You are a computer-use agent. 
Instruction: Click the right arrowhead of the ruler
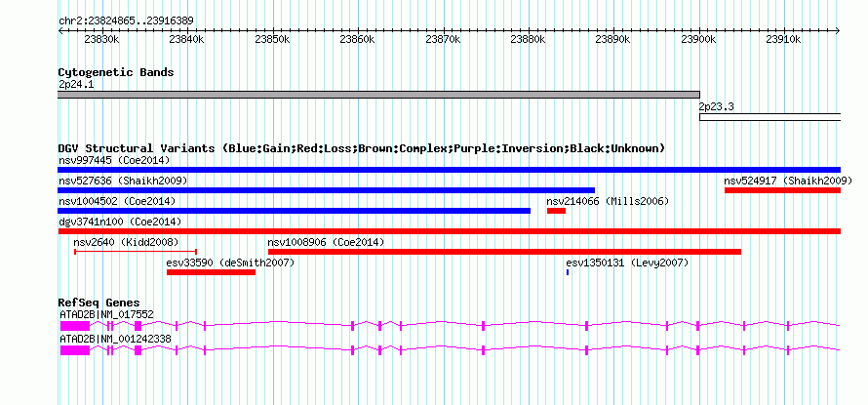[x=838, y=31]
